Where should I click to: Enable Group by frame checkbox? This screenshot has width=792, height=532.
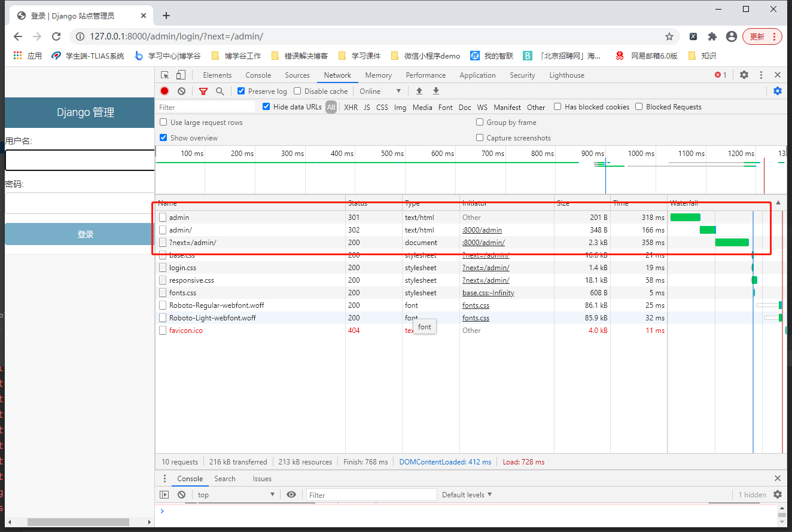click(480, 122)
